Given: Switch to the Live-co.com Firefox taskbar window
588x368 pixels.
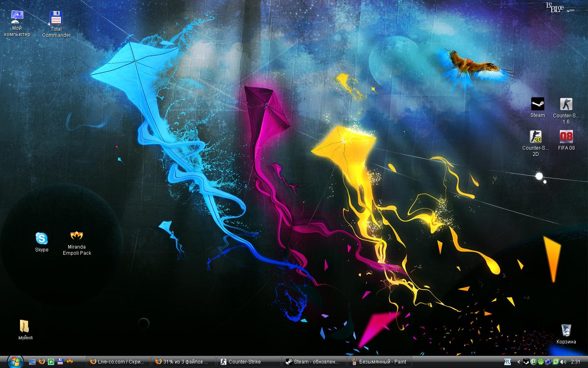Looking at the screenshot, I should (x=118, y=362).
